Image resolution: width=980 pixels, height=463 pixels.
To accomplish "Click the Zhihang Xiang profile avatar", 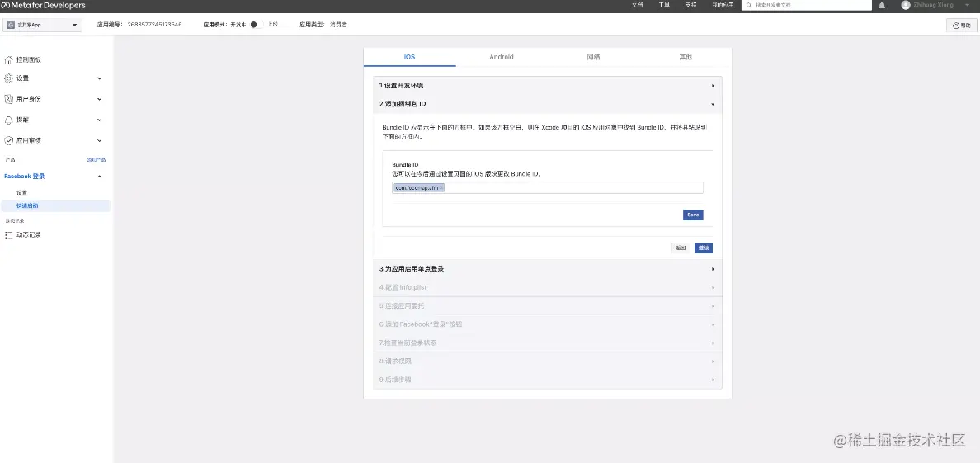I will (906, 5).
